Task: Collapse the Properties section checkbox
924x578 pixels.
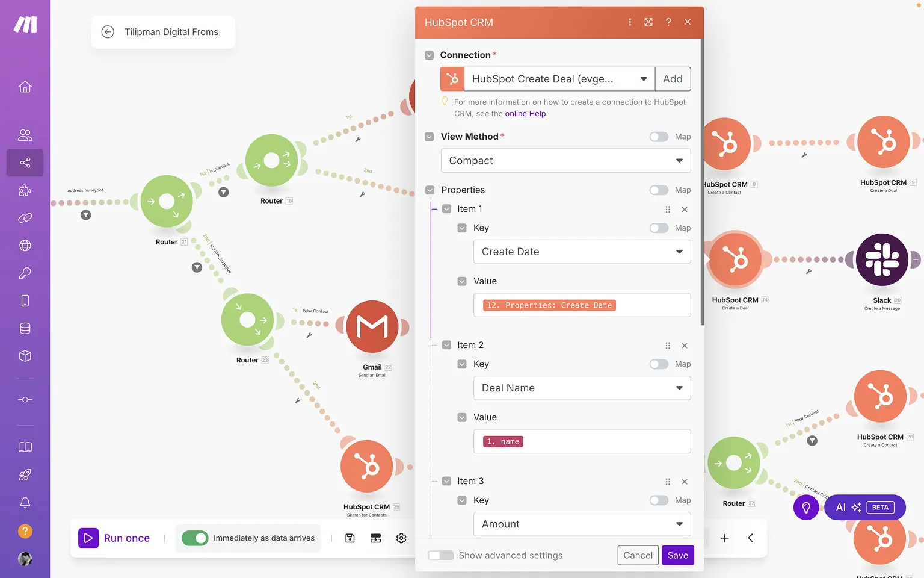Action: click(430, 190)
